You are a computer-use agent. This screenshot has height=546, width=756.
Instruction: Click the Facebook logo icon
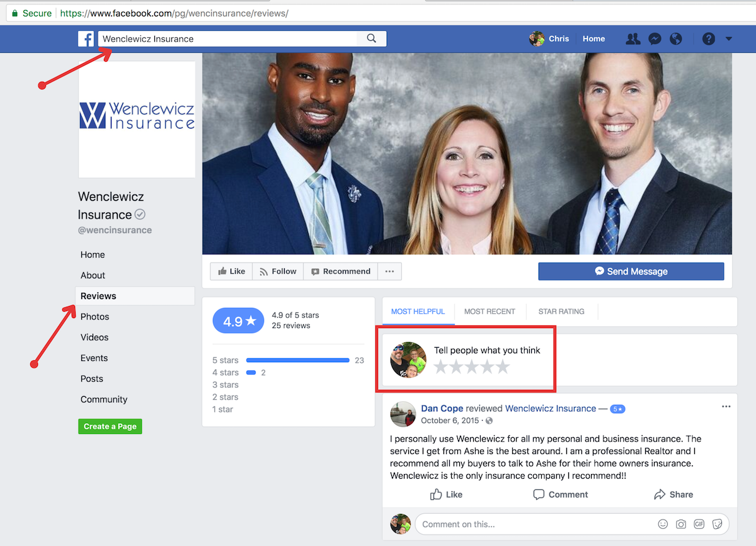click(x=86, y=38)
